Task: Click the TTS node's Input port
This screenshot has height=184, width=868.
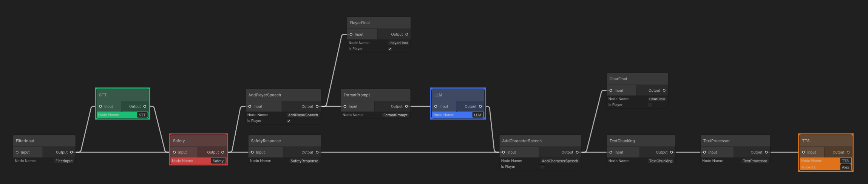Action: click(803, 152)
